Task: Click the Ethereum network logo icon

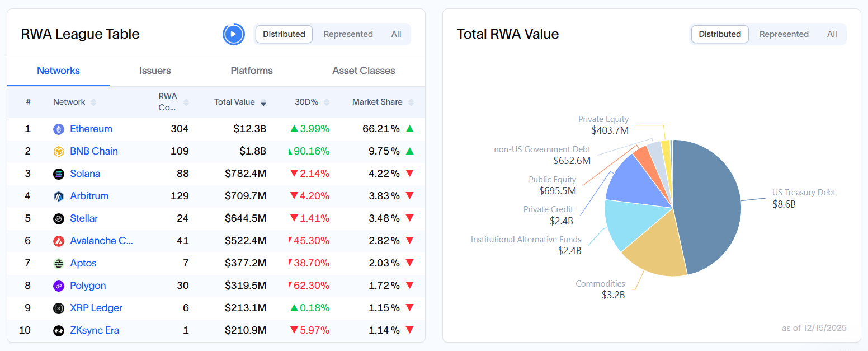Action: 59,129
